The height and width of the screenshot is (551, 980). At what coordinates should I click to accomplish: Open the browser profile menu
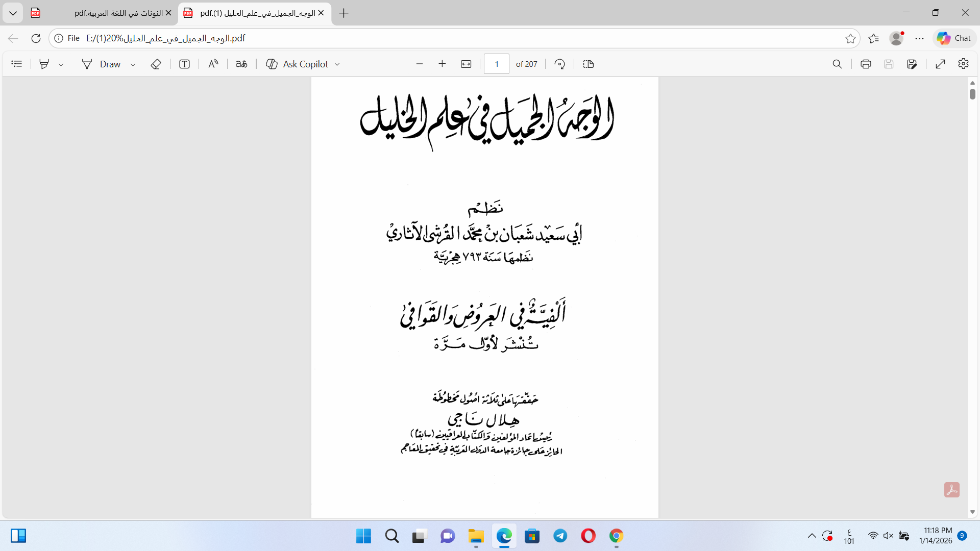coord(897,38)
